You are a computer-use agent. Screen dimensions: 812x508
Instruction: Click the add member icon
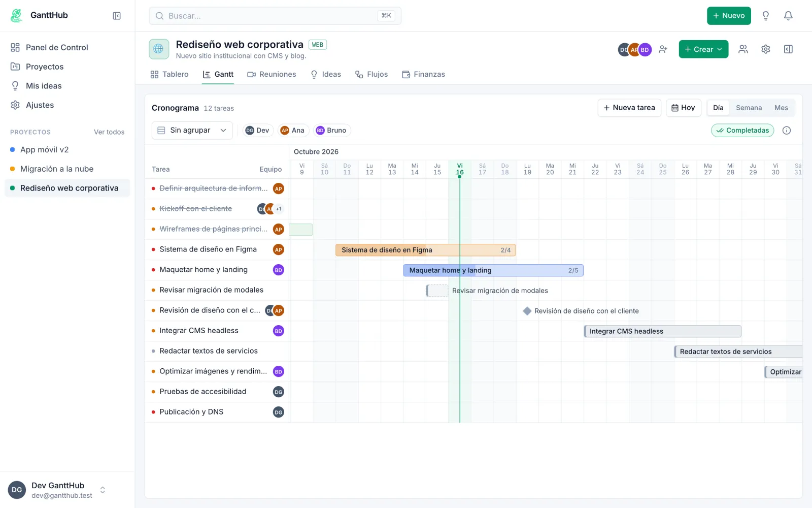pos(663,49)
